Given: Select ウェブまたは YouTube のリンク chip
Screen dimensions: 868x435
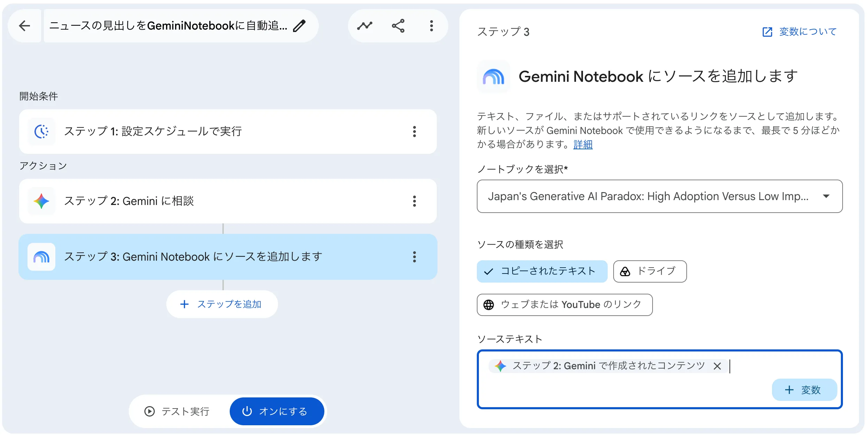Looking at the screenshot, I should (565, 305).
